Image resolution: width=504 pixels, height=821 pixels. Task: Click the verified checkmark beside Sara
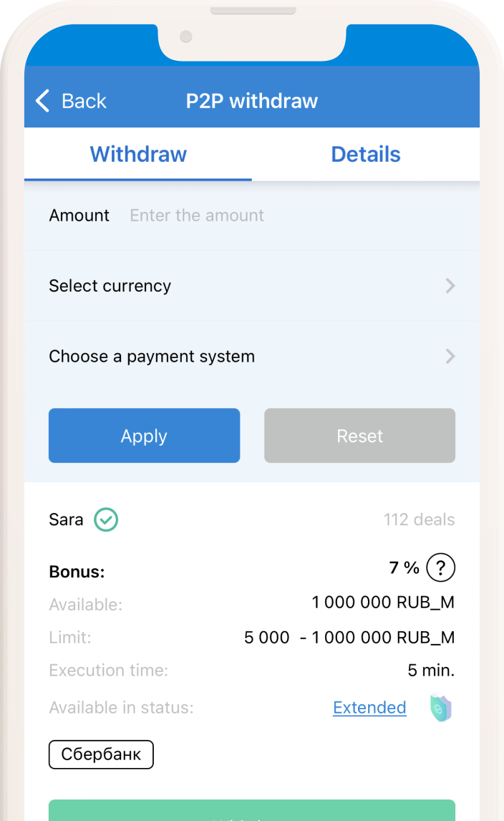coord(106,519)
